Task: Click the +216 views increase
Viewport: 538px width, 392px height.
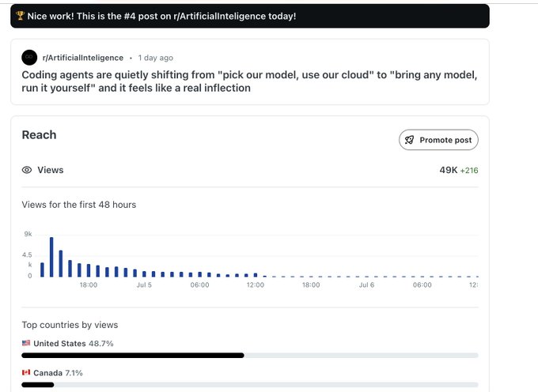Action: click(x=469, y=170)
